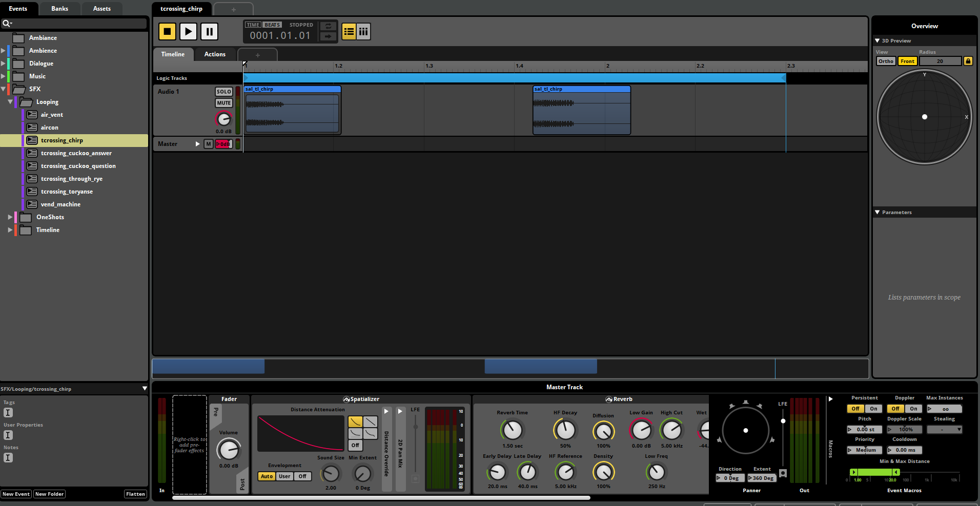The image size is (980, 506).
Task: Collapse the Parameters section
Action: (877, 212)
